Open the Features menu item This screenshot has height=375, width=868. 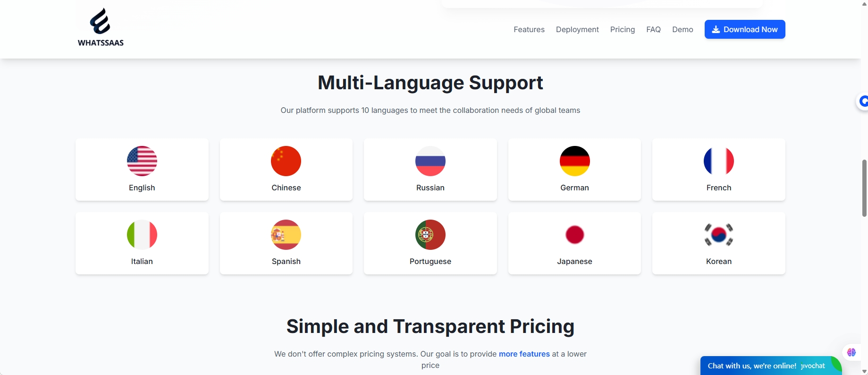click(x=529, y=29)
